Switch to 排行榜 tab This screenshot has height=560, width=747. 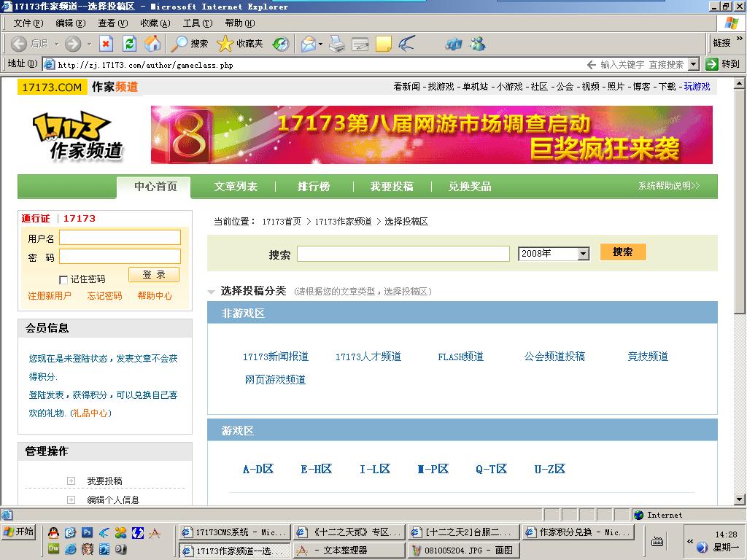[x=314, y=187]
